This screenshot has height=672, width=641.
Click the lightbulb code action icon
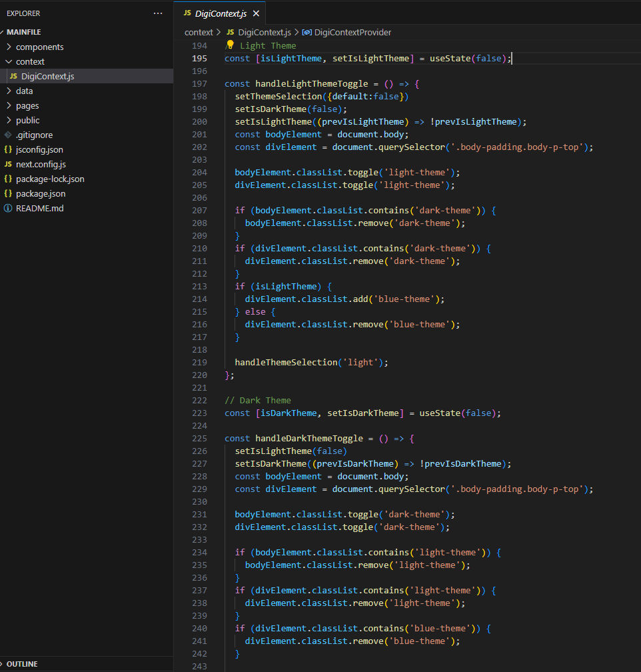pos(231,45)
